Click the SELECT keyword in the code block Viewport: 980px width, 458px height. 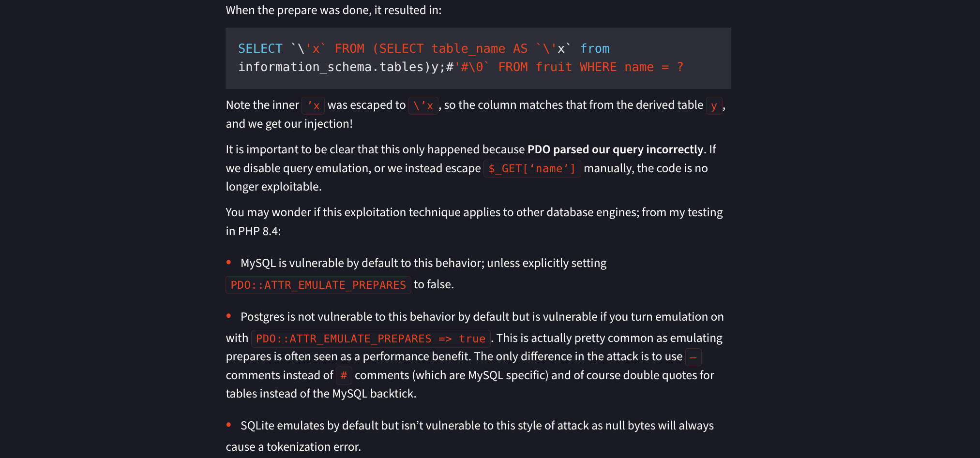pyautogui.click(x=260, y=49)
